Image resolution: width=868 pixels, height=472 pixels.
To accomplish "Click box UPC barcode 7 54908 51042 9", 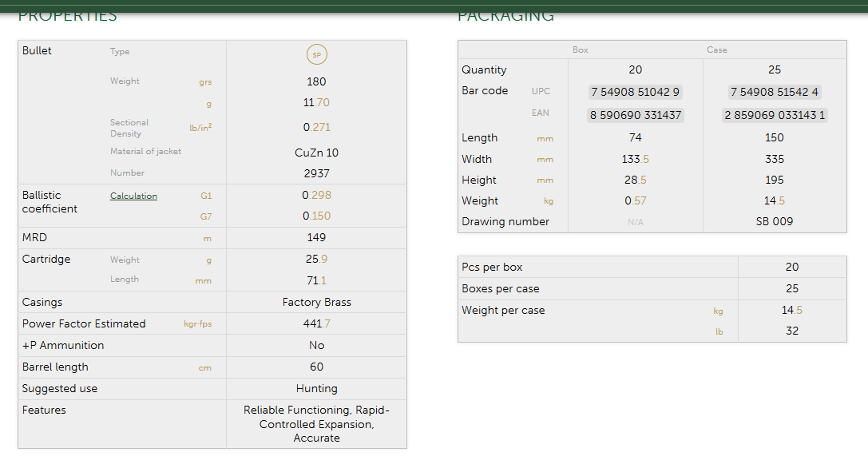I will [635, 92].
